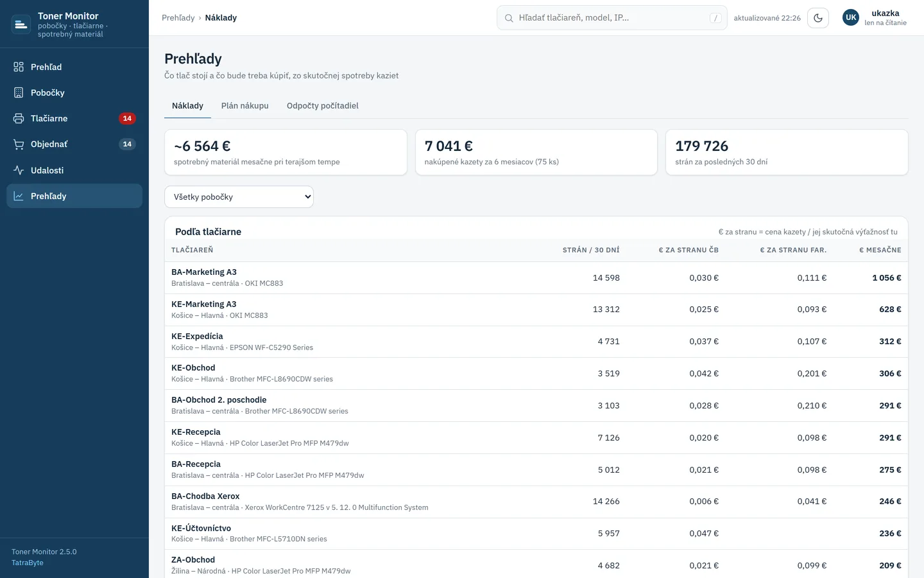Open Pobočky via its building icon

click(x=19, y=92)
